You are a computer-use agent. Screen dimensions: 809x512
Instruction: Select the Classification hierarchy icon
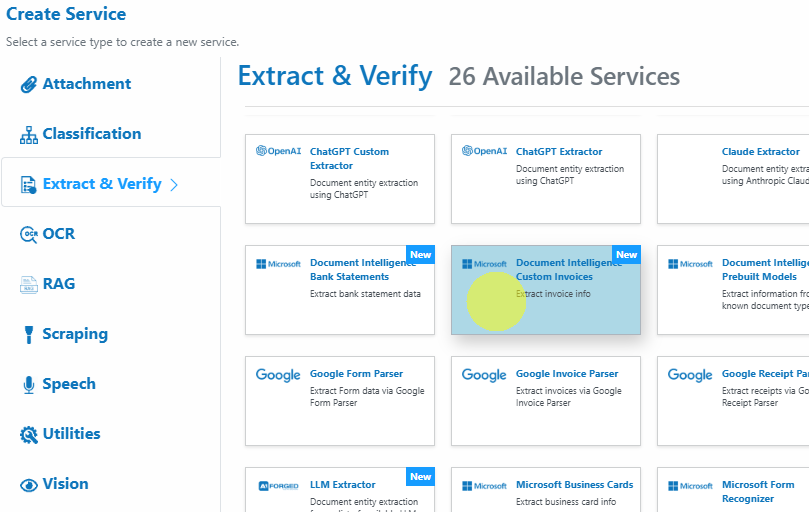28,134
